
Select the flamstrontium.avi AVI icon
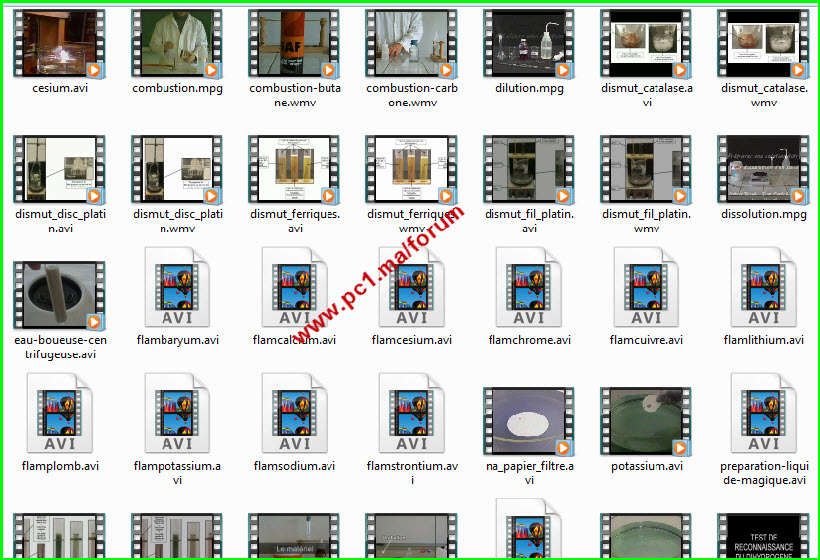(412, 413)
